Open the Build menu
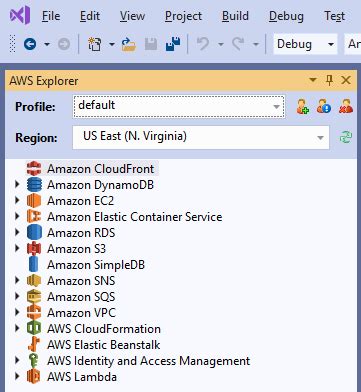361x392 pixels. (235, 16)
